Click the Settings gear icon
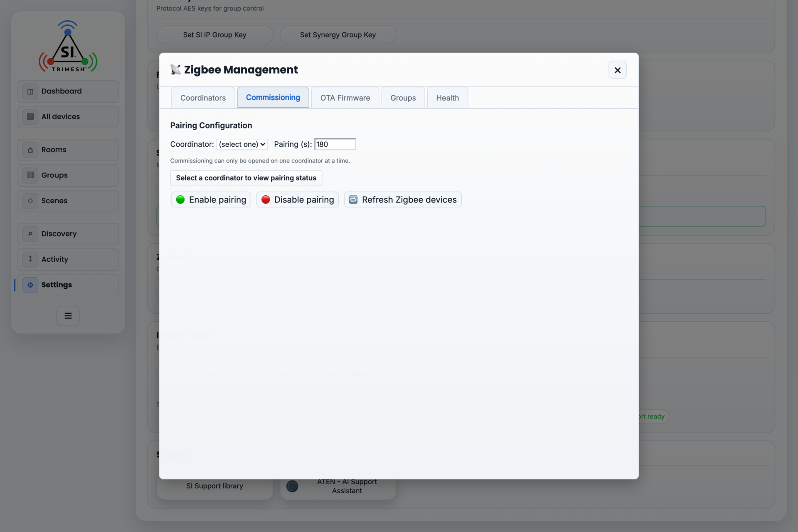Screen dimensions: 798x532 pos(30,285)
